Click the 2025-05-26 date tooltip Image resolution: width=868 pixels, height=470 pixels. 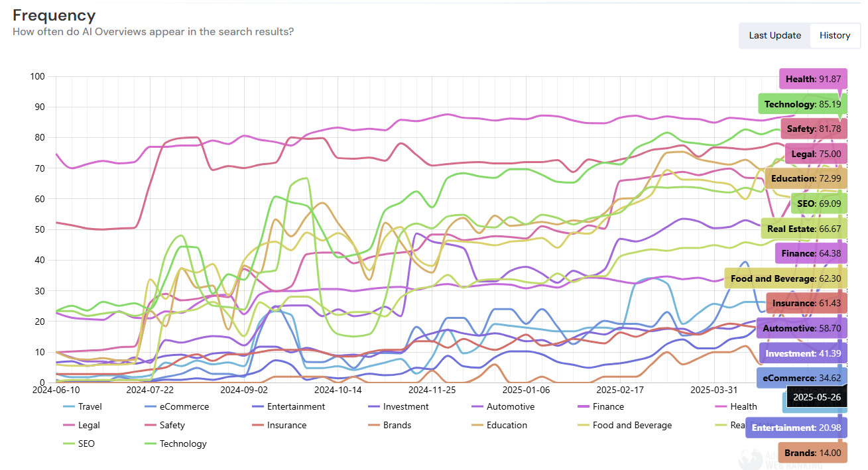pos(816,397)
